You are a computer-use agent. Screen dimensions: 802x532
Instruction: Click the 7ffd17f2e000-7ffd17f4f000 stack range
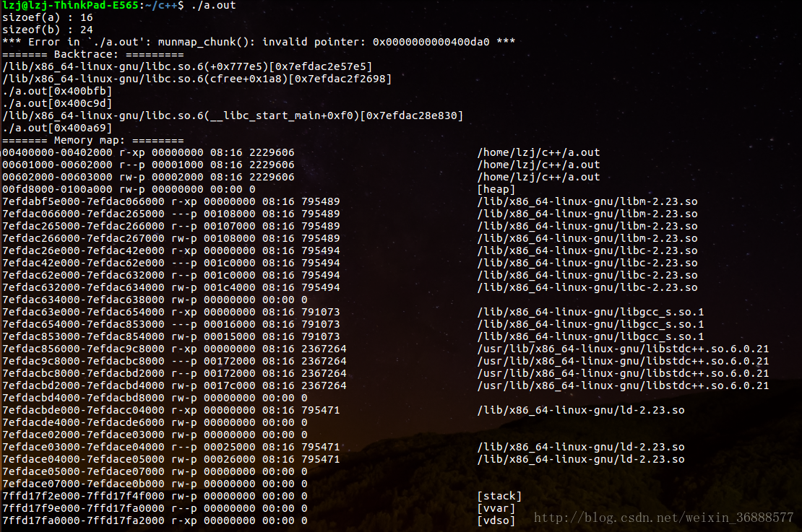pos(83,496)
